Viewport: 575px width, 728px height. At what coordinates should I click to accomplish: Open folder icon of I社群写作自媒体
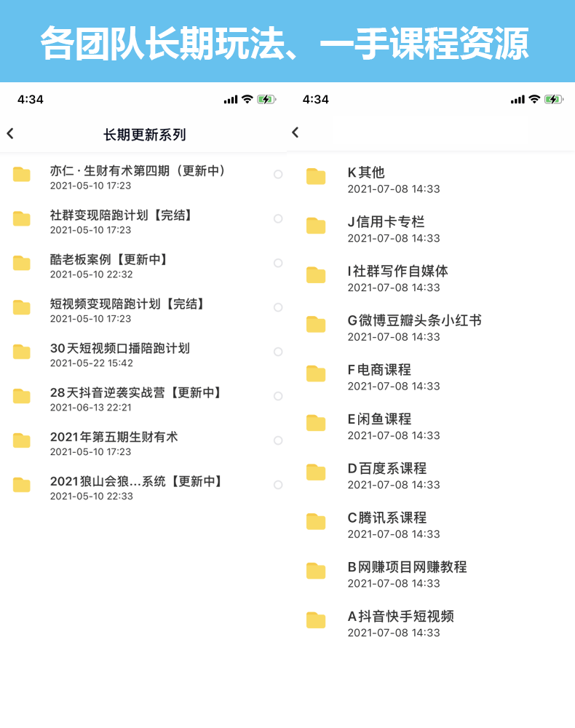coord(316,275)
